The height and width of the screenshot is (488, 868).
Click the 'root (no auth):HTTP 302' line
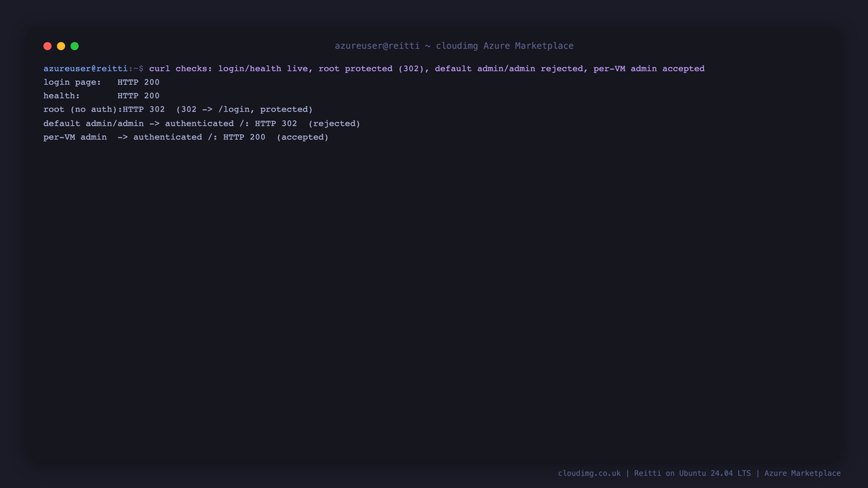[178, 109]
